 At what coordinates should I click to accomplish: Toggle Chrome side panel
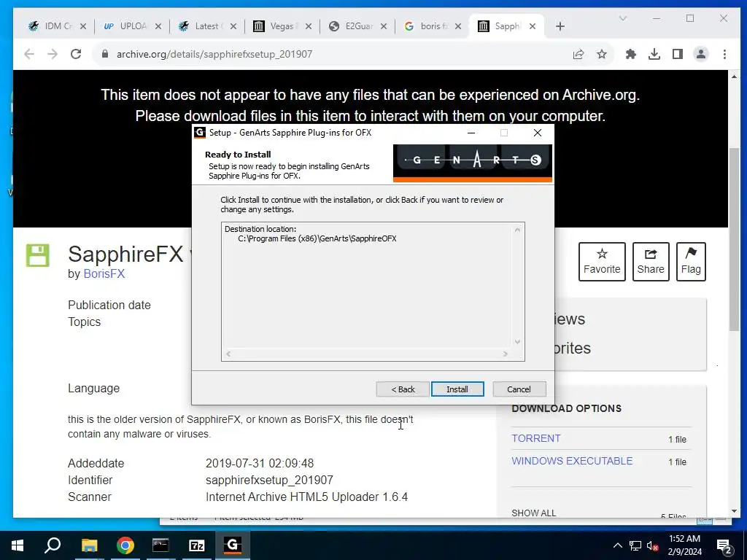[x=678, y=54]
